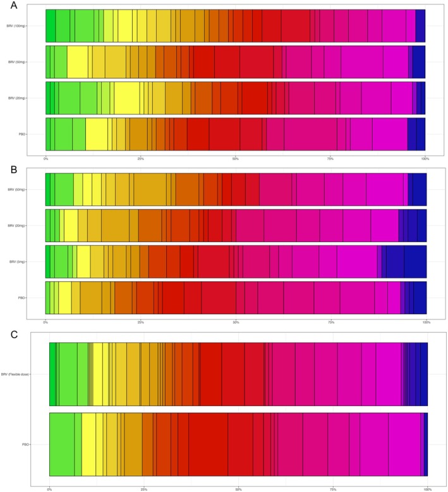This screenshot has width=448, height=492.
Task: Pick the blue end segment of panel B BRV (50mg)
Action: coord(420,189)
